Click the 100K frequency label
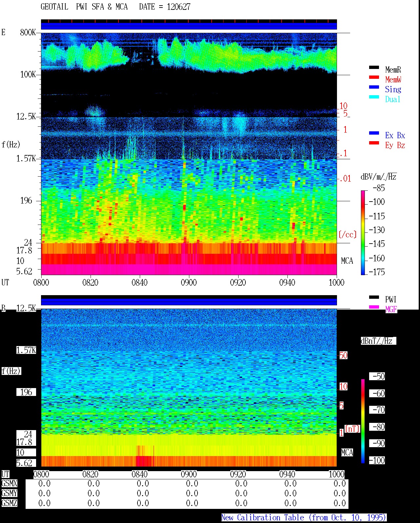 (28, 75)
